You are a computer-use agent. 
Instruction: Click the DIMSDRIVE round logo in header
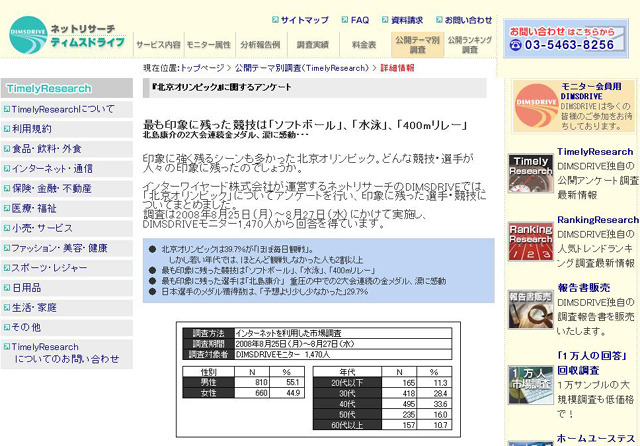[28, 35]
